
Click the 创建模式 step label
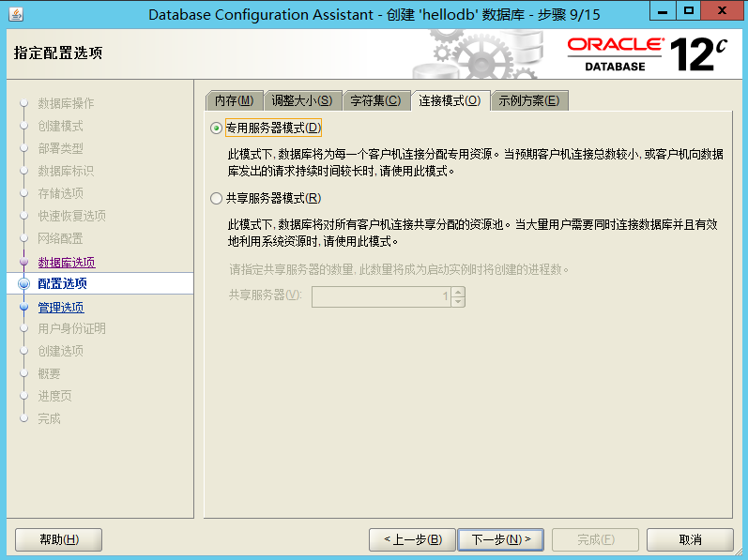[61, 126]
